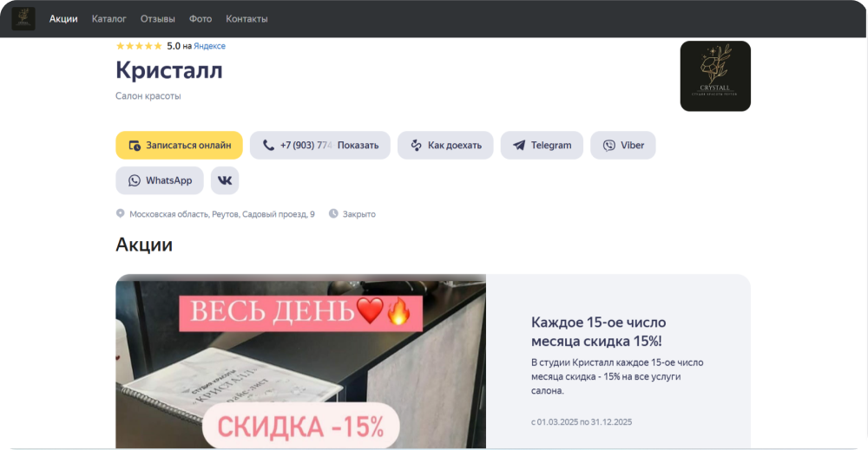Open the Акции navigation tab
The height and width of the screenshot is (450, 868).
[x=63, y=19]
